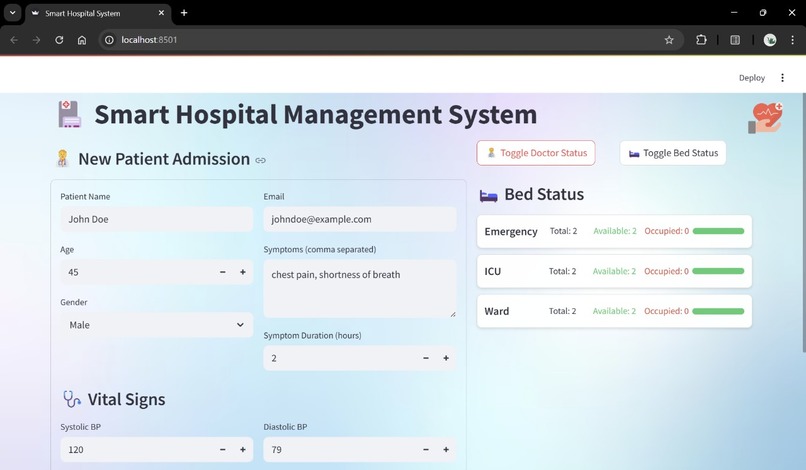
Task: Open Chrome's three-dot menu
Action: 792,40
